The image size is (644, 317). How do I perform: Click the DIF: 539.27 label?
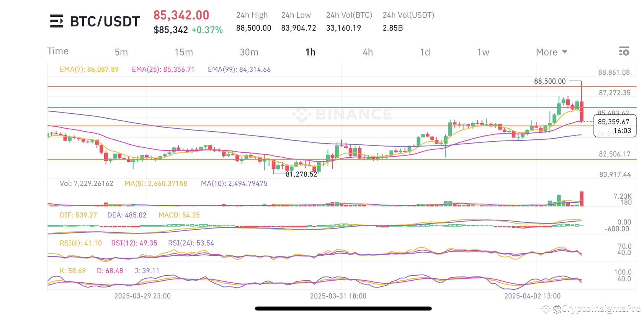click(x=78, y=215)
